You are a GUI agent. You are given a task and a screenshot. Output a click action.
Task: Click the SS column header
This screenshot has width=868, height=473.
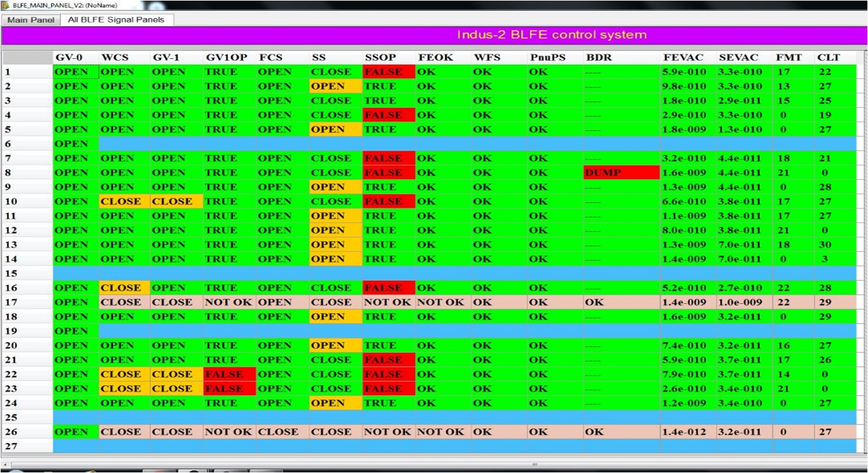[336, 57]
